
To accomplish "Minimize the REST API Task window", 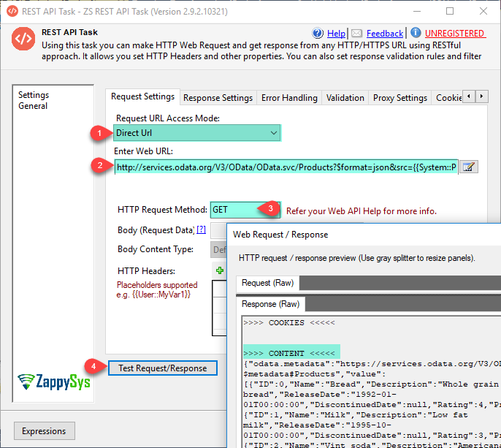I will [417, 11].
